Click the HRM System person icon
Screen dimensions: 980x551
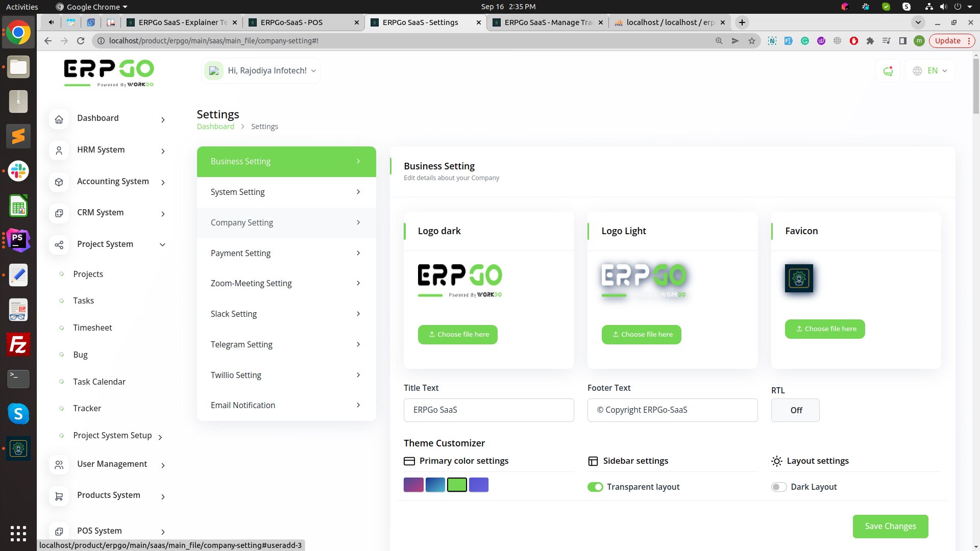(59, 151)
